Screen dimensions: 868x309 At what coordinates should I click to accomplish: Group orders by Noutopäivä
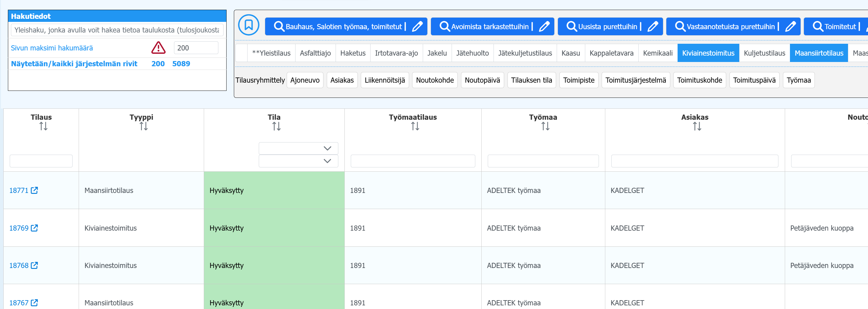click(482, 80)
